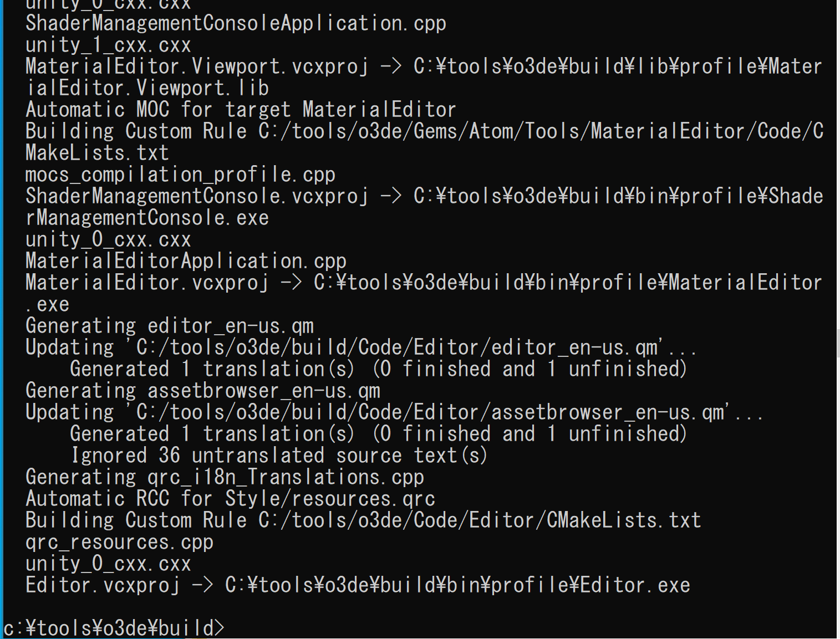Screen dimensions: 840x639
Task: Click the MaterialEditor.Viewport.vcxproj text
Action: click(197, 67)
